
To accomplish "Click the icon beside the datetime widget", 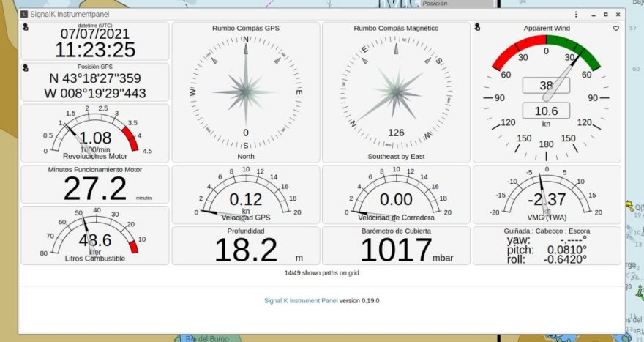I will point(25,28).
